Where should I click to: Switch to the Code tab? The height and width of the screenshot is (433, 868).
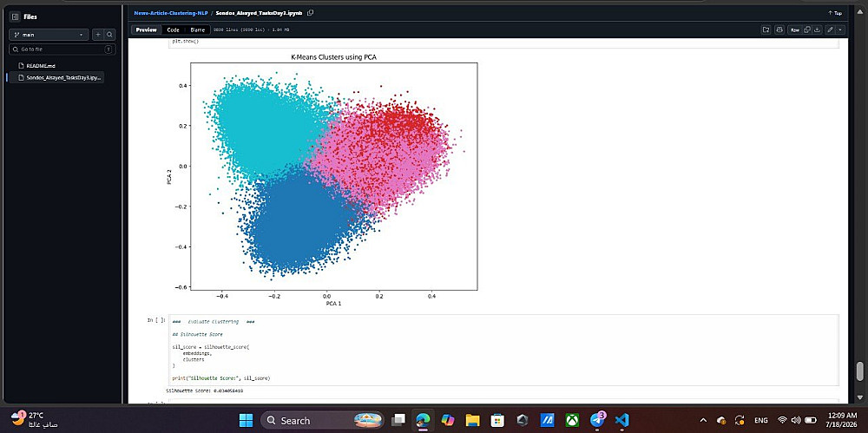click(174, 30)
